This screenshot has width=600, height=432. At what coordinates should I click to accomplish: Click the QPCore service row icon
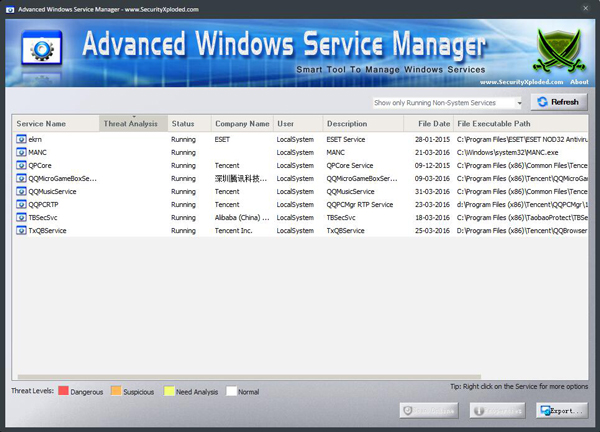(21, 165)
